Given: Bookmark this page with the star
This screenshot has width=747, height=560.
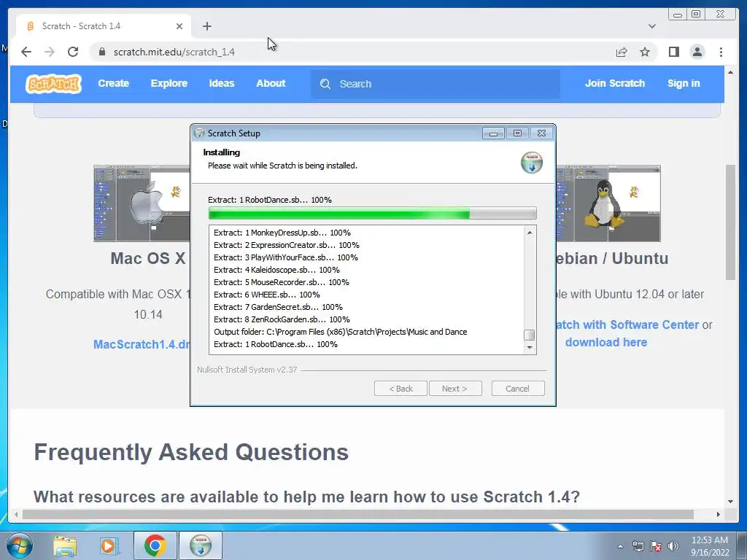Looking at the screenshot, I should [645, 52].
